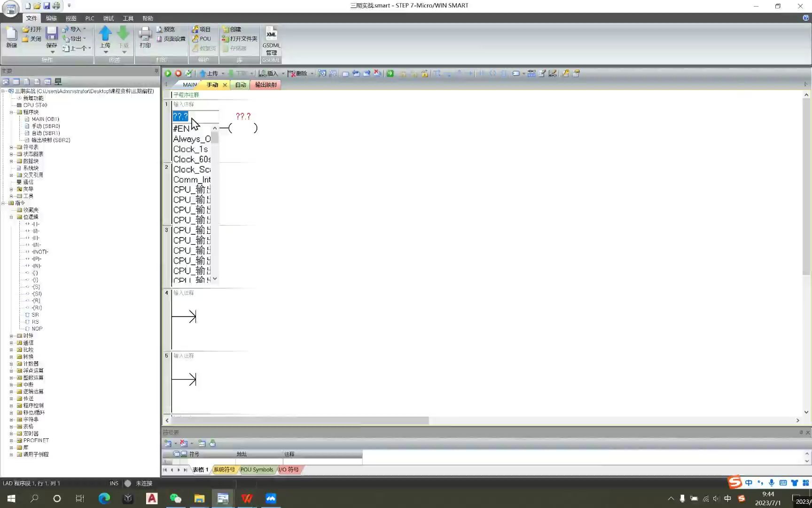
Task: Open Microsoft Edge from the taskbar
Action: [x=104, y=499]
